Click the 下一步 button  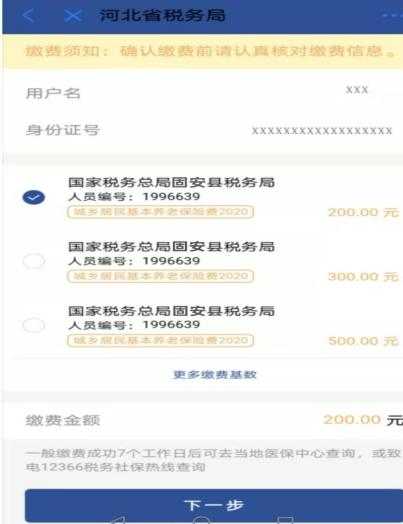click(x=214, y=505)
